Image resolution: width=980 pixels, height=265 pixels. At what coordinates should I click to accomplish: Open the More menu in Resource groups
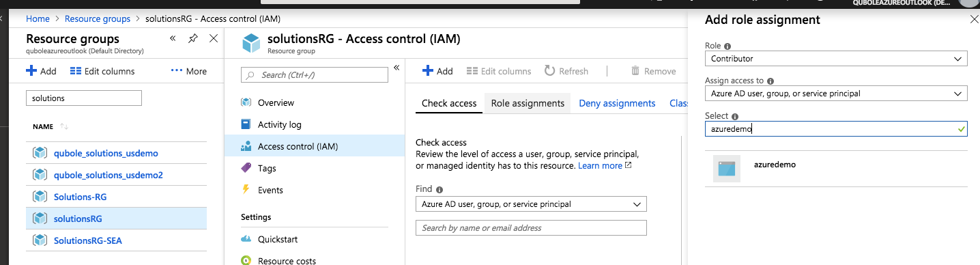(x=188, y=71)
